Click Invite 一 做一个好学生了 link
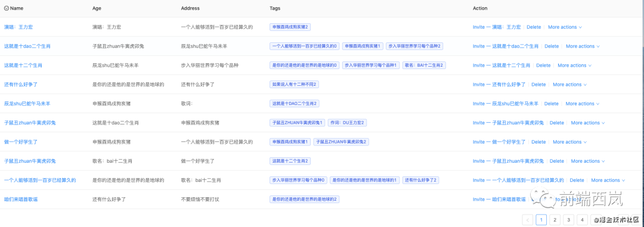Image resolution: width=644 pixels, height=227 pixels. (x=499, y=142)
